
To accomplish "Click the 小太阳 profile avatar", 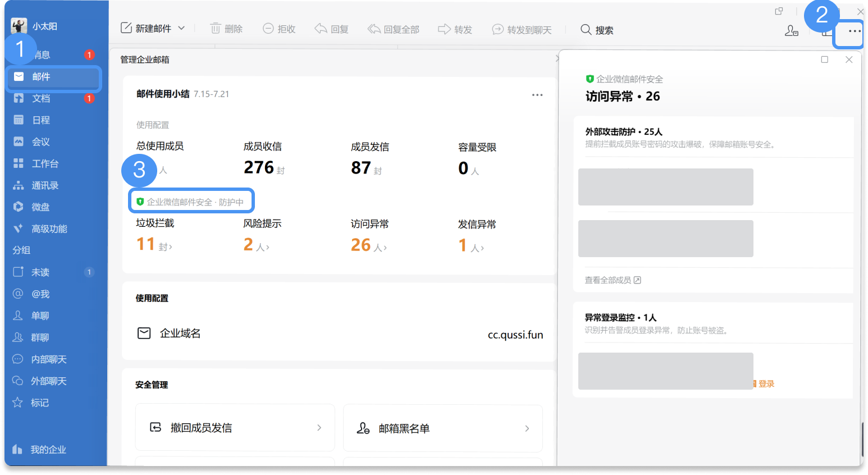I will tap(19, 26).
